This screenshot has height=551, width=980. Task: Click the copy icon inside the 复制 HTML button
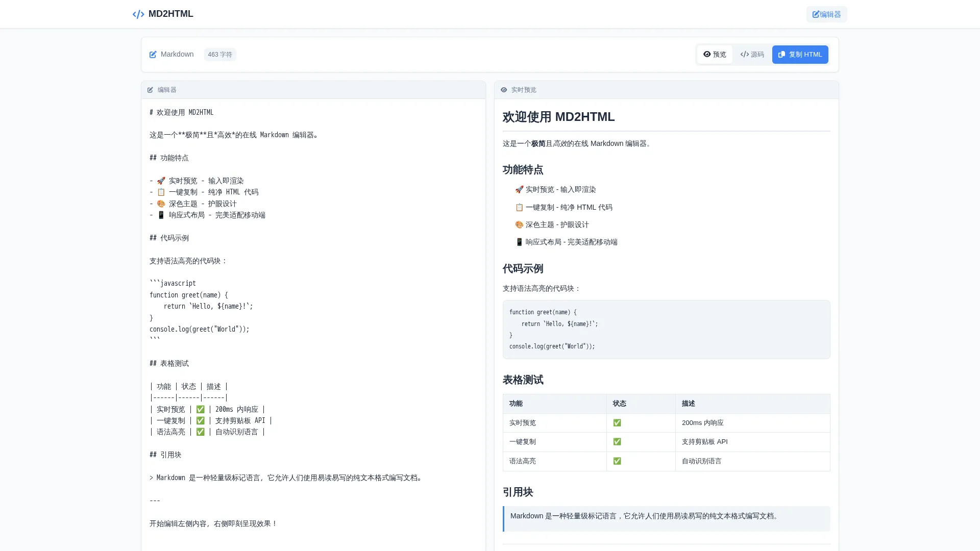pos(781,54)
